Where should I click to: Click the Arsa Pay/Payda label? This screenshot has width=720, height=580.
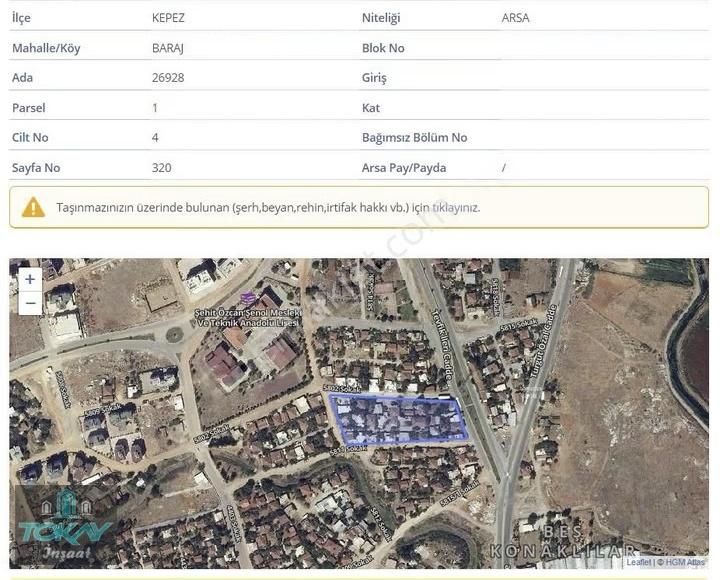404,168
